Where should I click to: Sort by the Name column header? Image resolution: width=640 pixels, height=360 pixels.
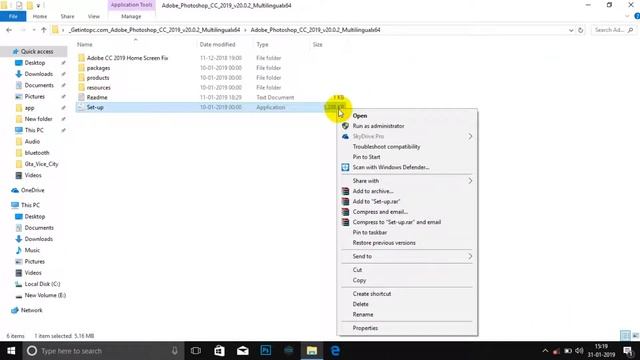84,44
